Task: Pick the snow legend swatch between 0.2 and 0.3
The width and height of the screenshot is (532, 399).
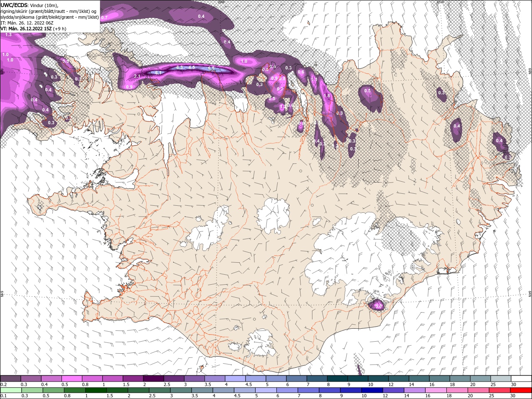Action: tap(10, 378)
